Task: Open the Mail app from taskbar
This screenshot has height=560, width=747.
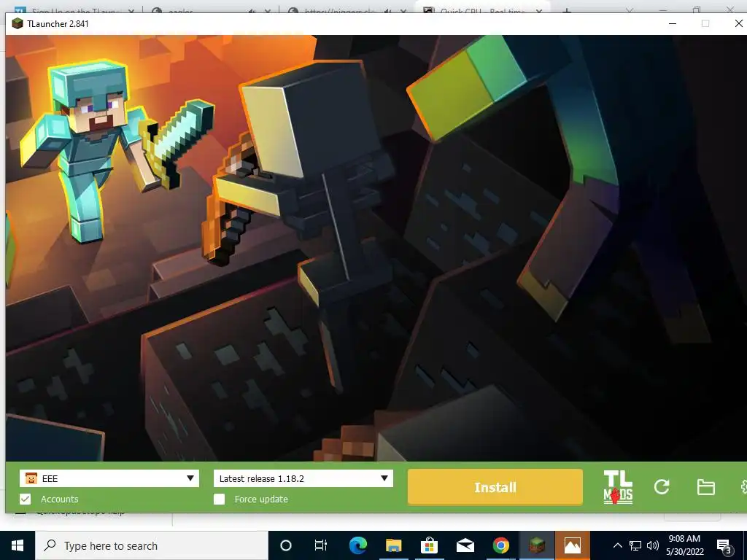Action: pyautogui.click(x=465, y=545)
